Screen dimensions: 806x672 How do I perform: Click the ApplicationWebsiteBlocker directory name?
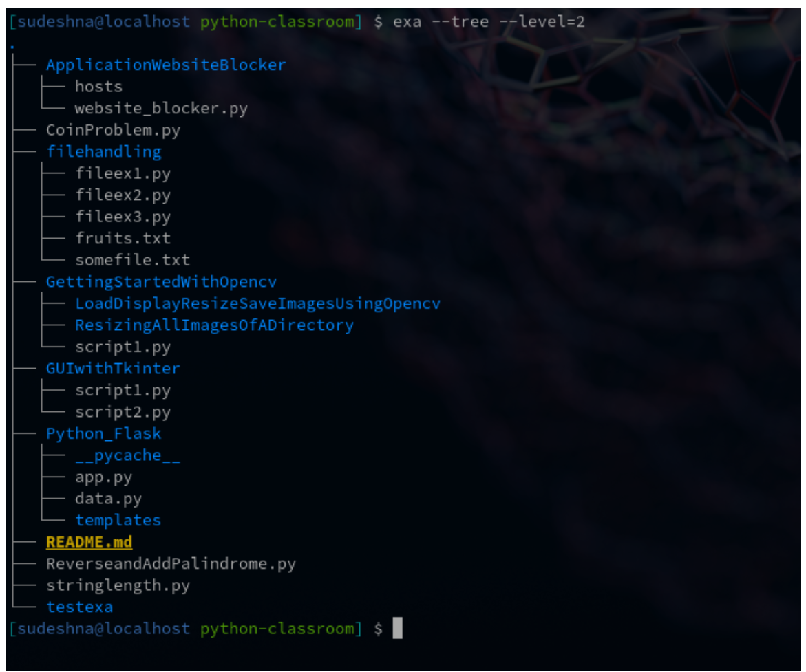coord(165,65)
